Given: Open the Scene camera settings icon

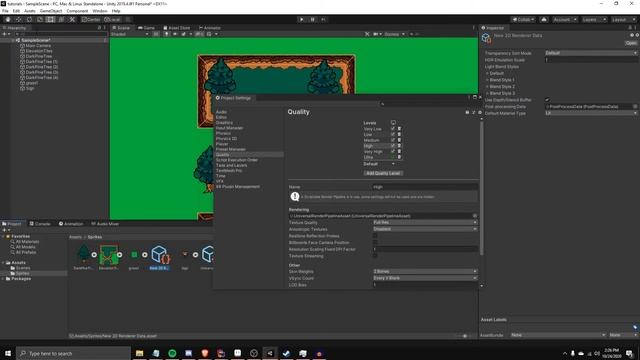Looking at the screenshot, I should click(377, 34).
